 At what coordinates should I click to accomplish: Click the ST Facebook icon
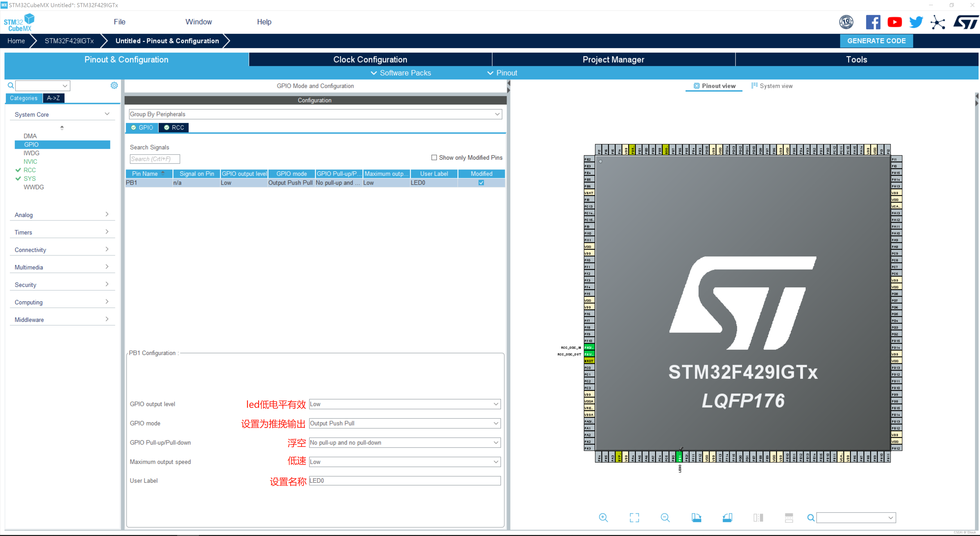point(873,22)
